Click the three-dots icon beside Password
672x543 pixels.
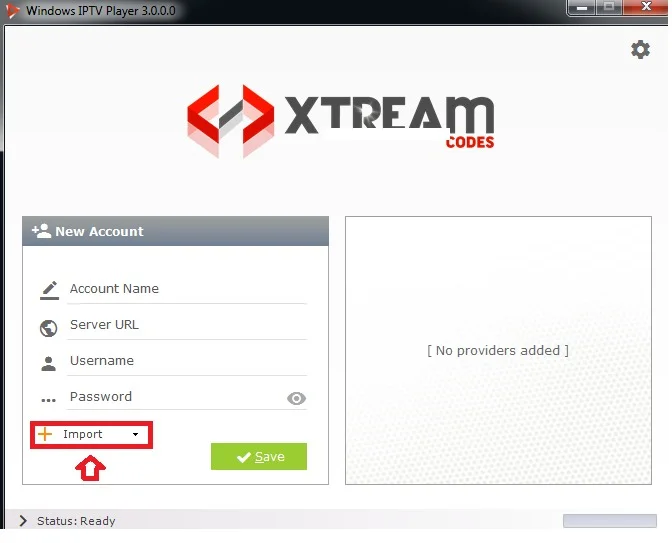coord(48,400)
